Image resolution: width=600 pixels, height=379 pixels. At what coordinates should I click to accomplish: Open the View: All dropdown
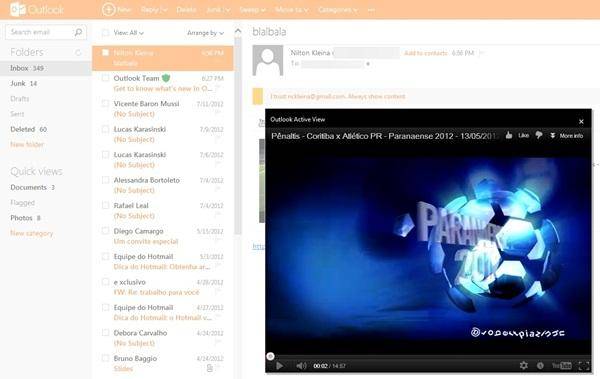(x=129, y=33)
